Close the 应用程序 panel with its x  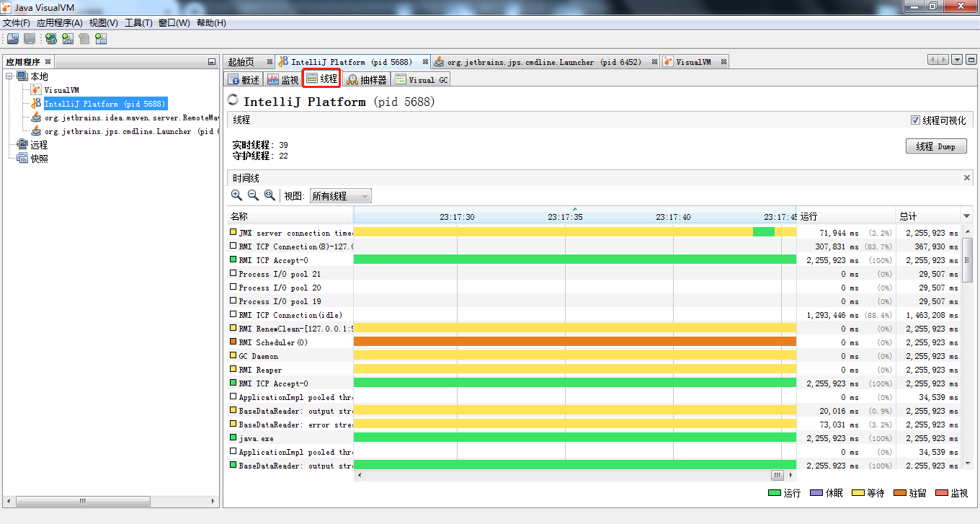[48, 62]
